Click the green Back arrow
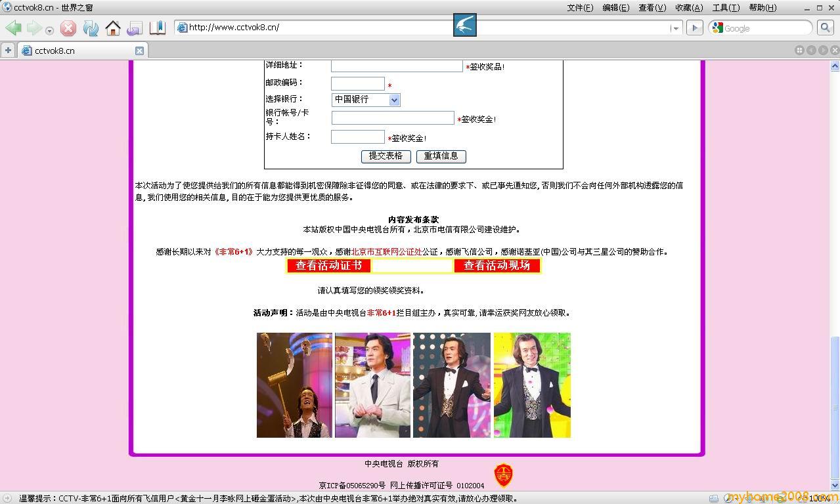Image resolution: width=840 pixels, height=504 pixels. click(x=14, y=28)
